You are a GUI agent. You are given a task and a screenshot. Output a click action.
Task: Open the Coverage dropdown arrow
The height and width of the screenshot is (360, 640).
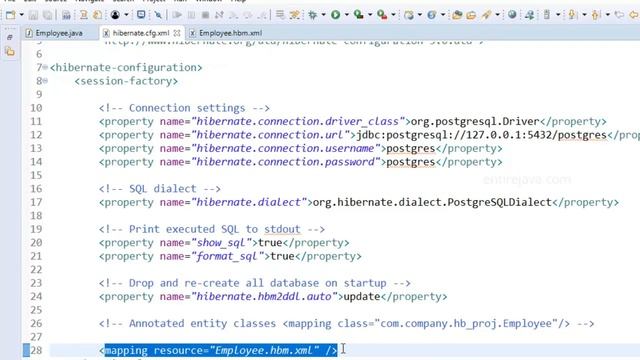(370, 15)
